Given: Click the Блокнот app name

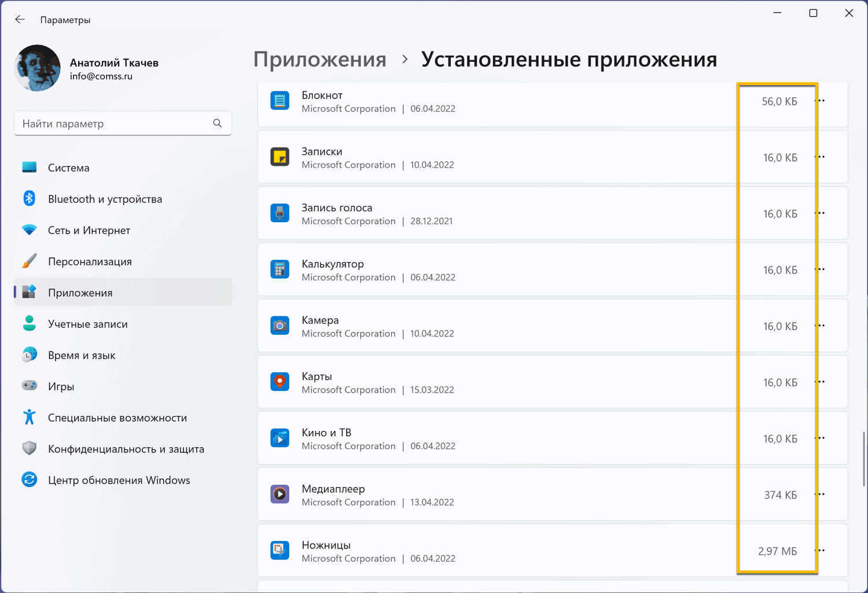Looking at the screenshot, I should coord(322,95).
